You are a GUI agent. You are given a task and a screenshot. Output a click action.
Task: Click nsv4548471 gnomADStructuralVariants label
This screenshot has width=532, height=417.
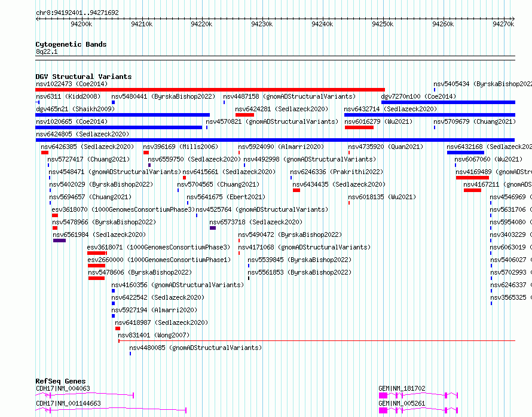[x=115, y=172]
